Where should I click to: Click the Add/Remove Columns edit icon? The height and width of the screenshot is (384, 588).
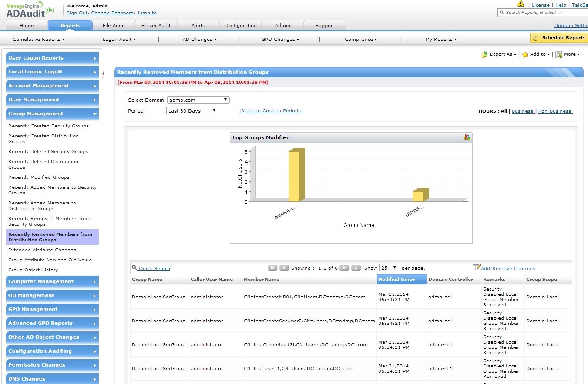[476, 268]
